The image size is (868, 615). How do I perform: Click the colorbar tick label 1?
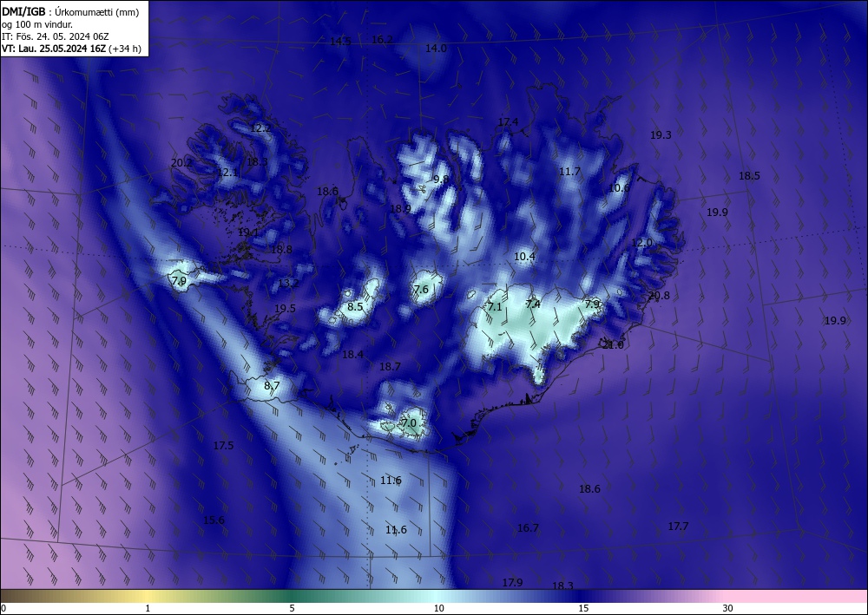pos(148,609)
